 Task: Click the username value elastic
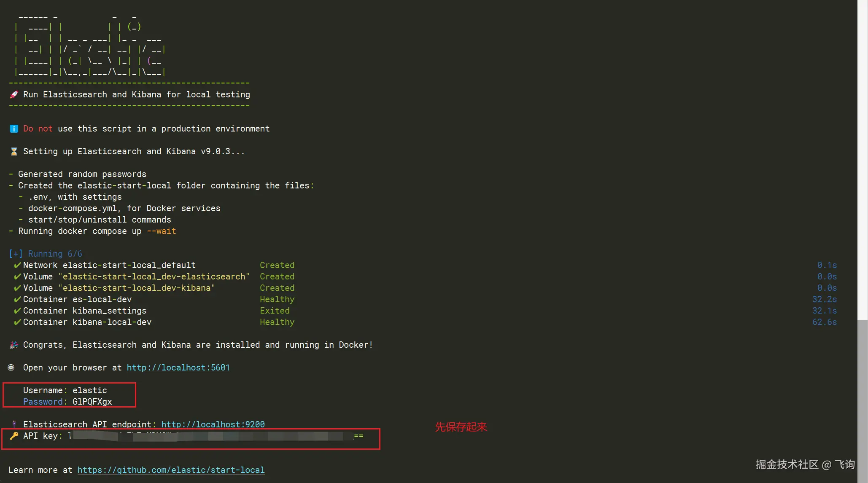pyautogui.click(x=89, y=390)
